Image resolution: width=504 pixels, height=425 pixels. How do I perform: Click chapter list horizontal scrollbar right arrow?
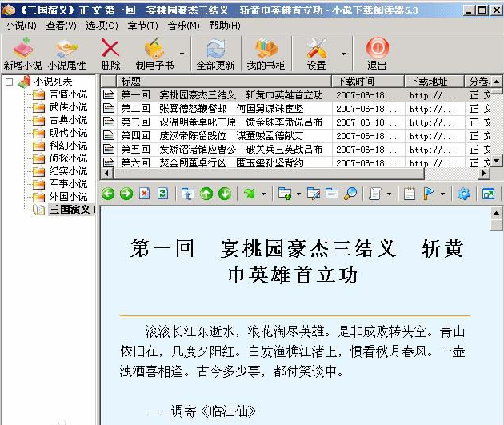(484, 174)
